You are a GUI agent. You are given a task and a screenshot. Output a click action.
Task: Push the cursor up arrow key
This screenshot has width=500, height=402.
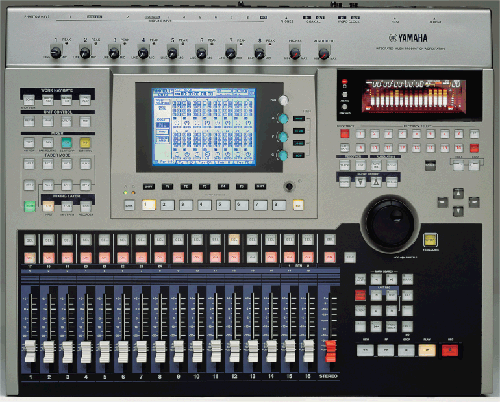click(x=458, y=193)
